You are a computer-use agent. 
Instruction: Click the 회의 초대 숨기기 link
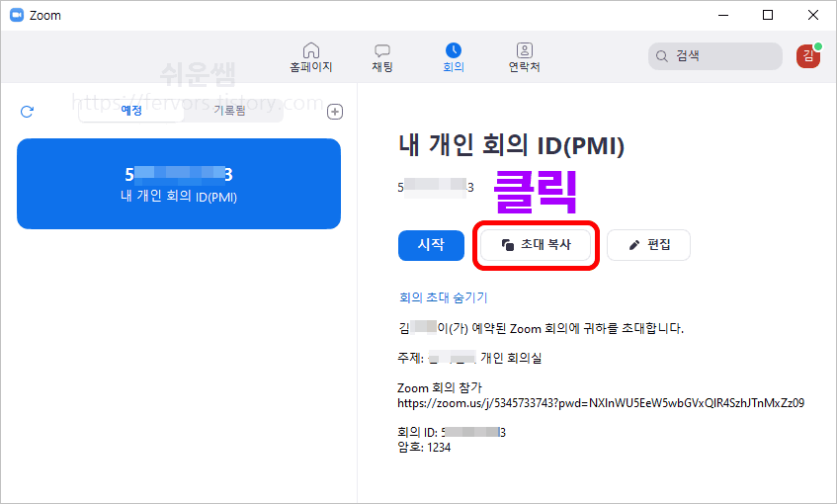(x=443, y=297)
